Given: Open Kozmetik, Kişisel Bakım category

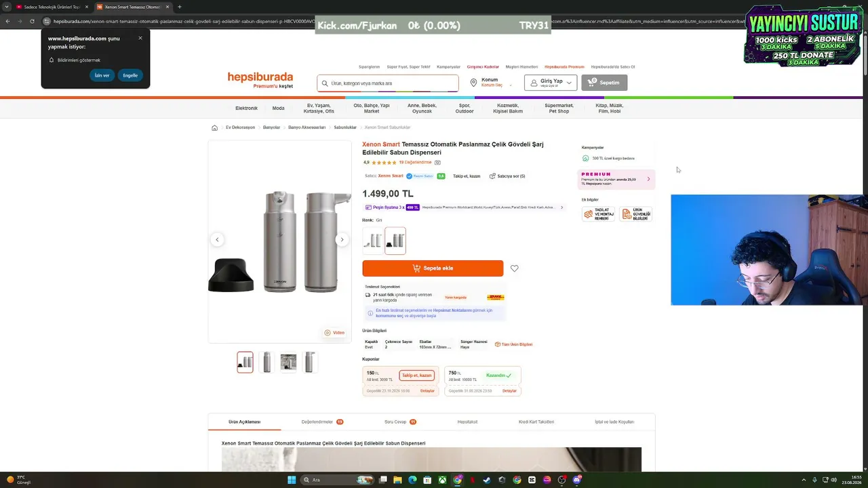Looking at the screenshot, I should coord(509,108).
